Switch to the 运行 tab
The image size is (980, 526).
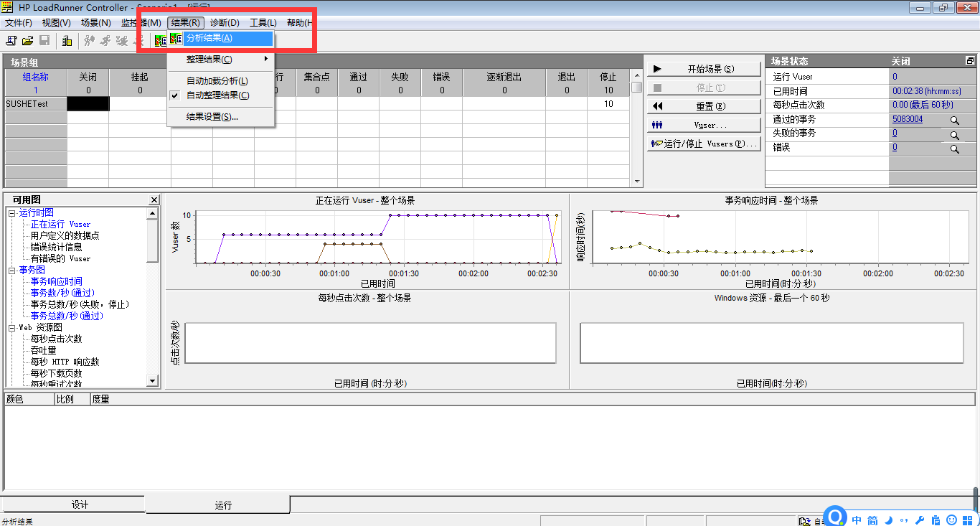(x=217, y=504)
